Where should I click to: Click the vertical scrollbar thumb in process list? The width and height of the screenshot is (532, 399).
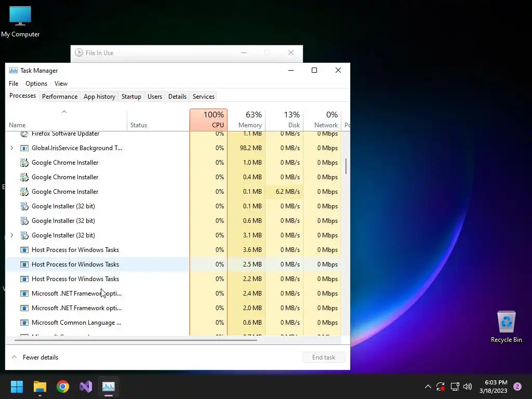(x=346, y=166)
